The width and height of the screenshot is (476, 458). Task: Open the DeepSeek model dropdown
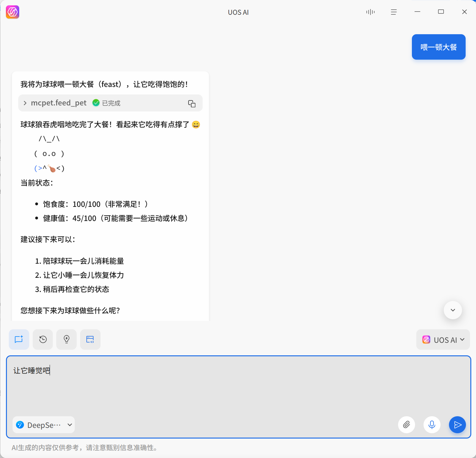44,425
